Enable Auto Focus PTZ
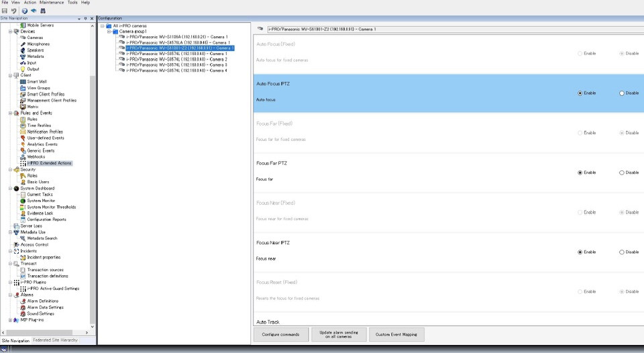Viewport: 644px width, 353px height. (580, 93)
